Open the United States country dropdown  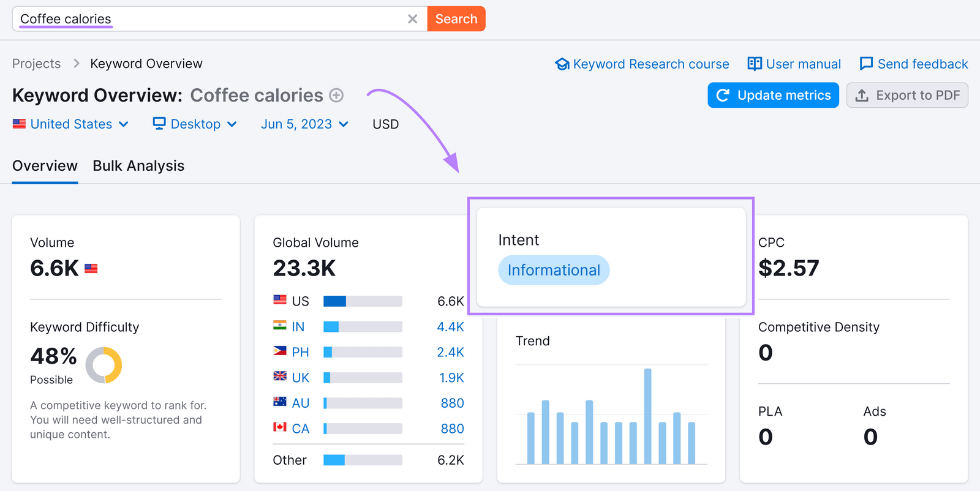point(71,124)
